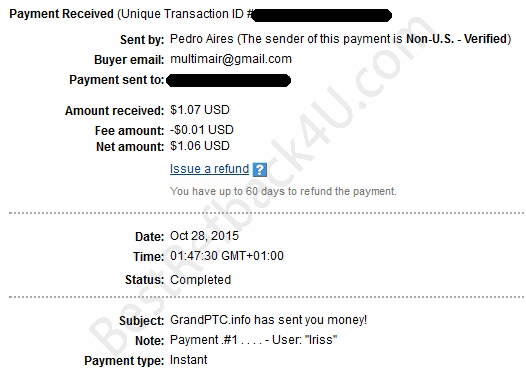This screenshot has width=526, height=375.
Task: Click the $1.07 USD amount received value
Action: 200,110
